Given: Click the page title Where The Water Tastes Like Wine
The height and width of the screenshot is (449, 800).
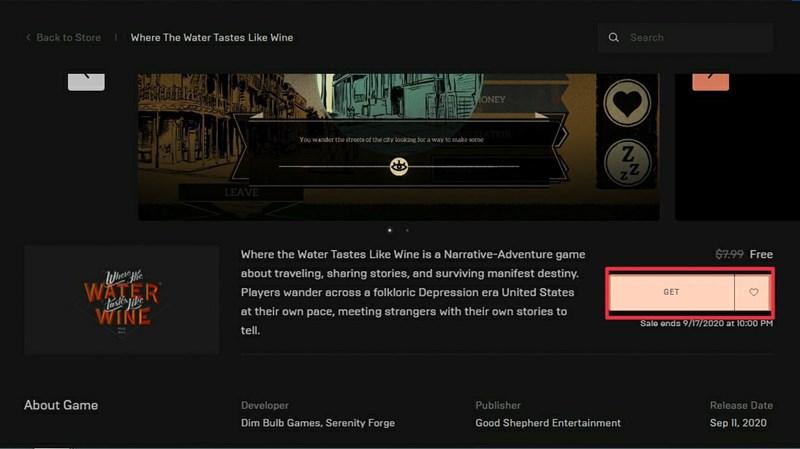Looking at the screenshot, I should click(x=212, y=38).
